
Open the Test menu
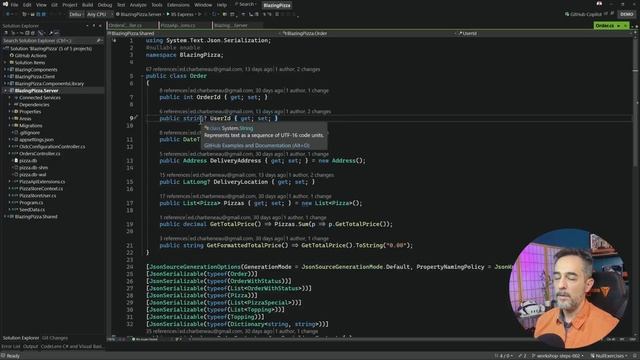(121, 5)
